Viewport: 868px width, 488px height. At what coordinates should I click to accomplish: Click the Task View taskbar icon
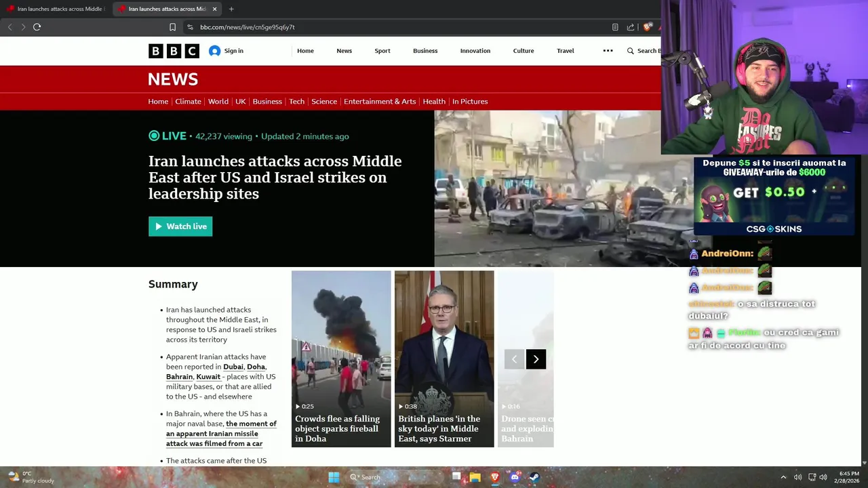(456, 477)
